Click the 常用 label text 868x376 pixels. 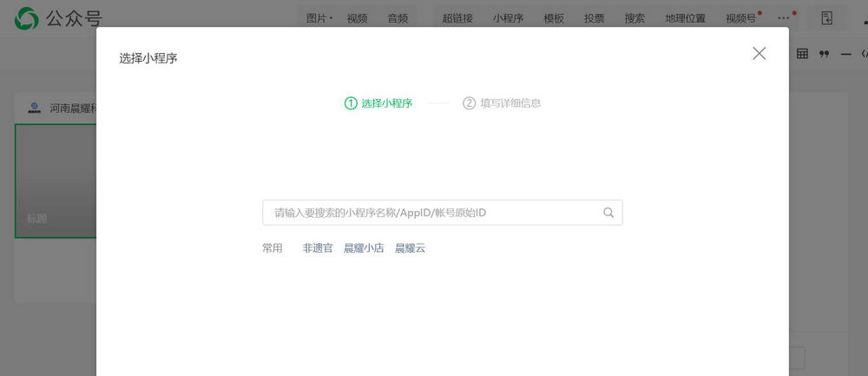273,248
